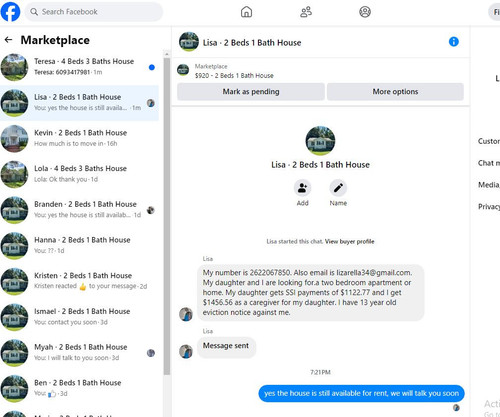Viewport: 500px width, 417px height.
Task: Click the 7:21 PM timestamp
Action: (x=320, y=372)
